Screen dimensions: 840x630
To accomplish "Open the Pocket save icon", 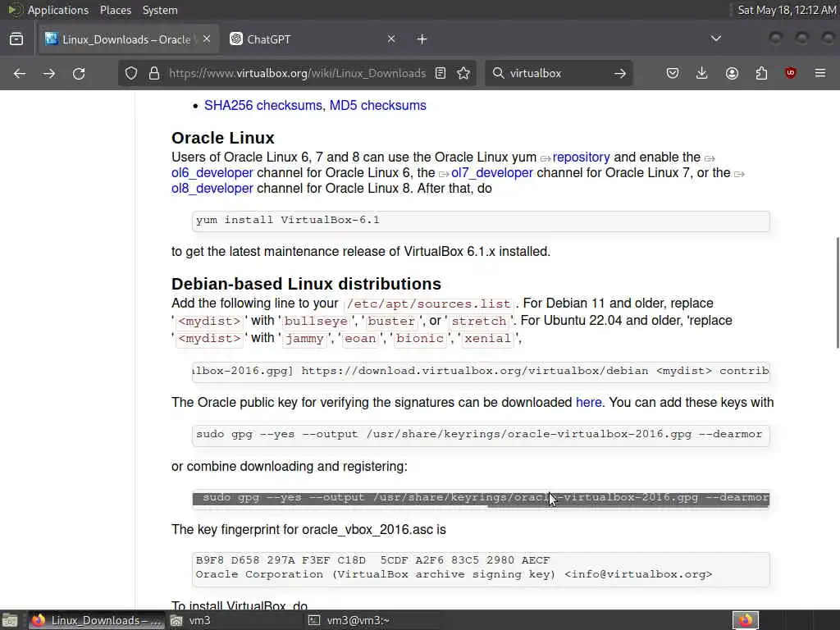I will [673, 73].
